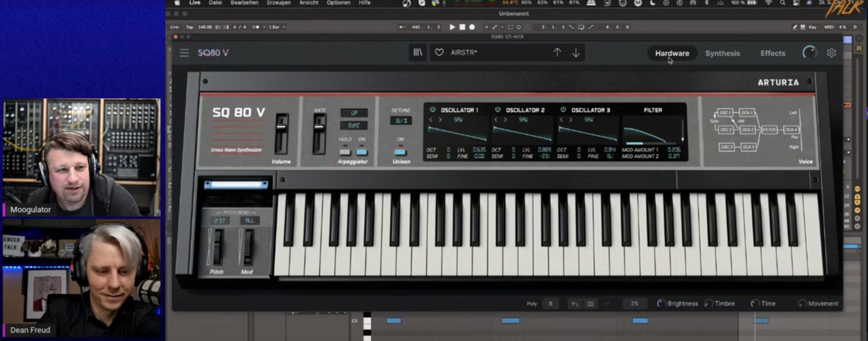This screenshot has height=341, width=868.
Task: Click Oscillator 1 SAW waveform name
Action: point(458,120)
